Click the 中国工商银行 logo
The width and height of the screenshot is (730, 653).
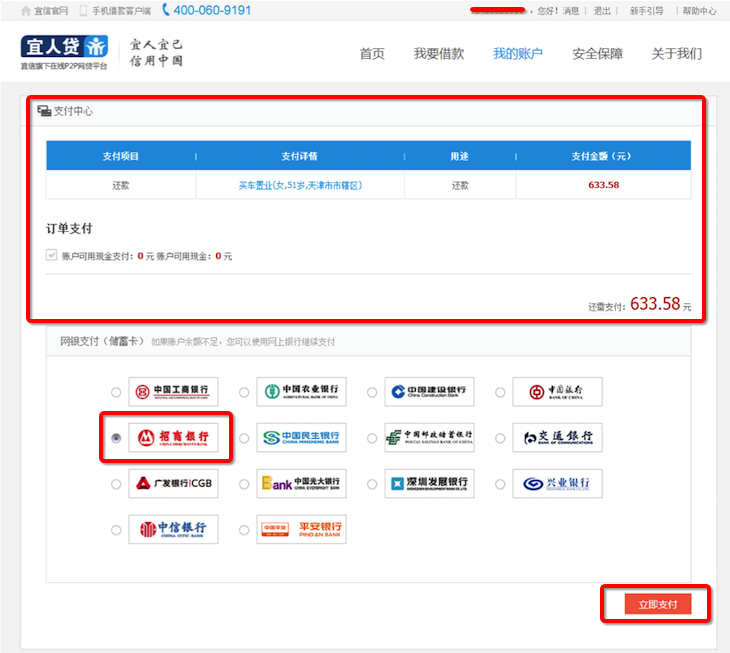pos(173,392)
